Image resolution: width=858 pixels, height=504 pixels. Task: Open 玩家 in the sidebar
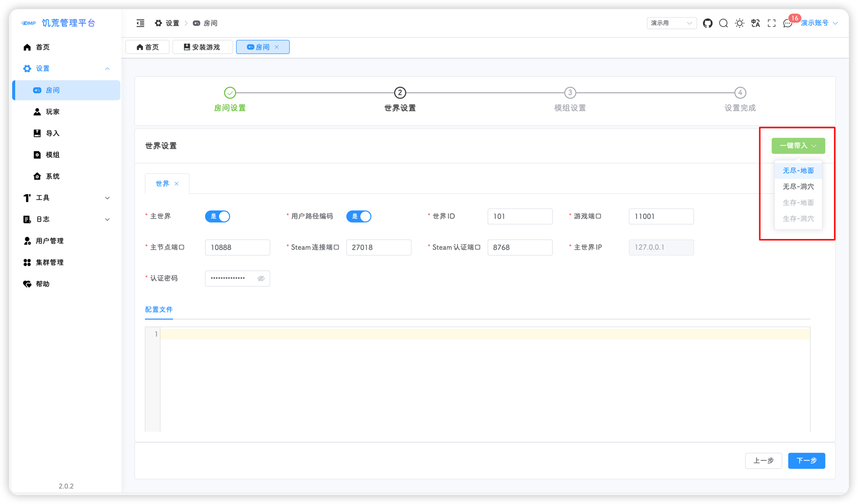click(53, 112)
